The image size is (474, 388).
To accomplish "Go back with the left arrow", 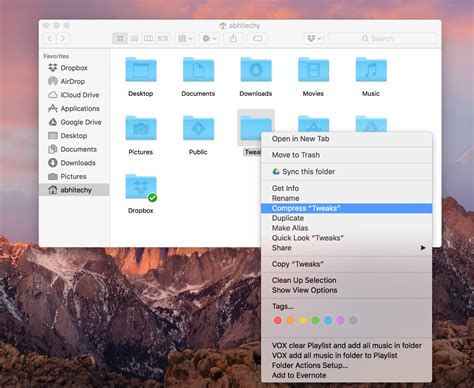I will (50, 39).
